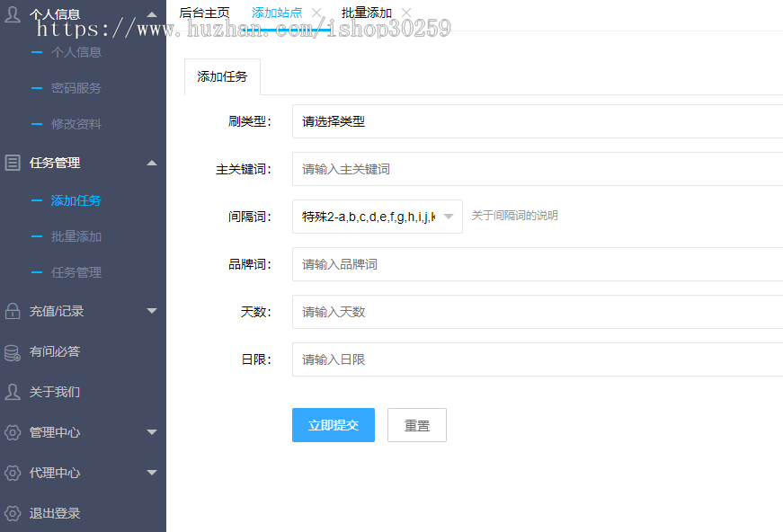
Task: Switch to the 添加站点 tab
Action: pyautogui.click(x=277, y=13)
